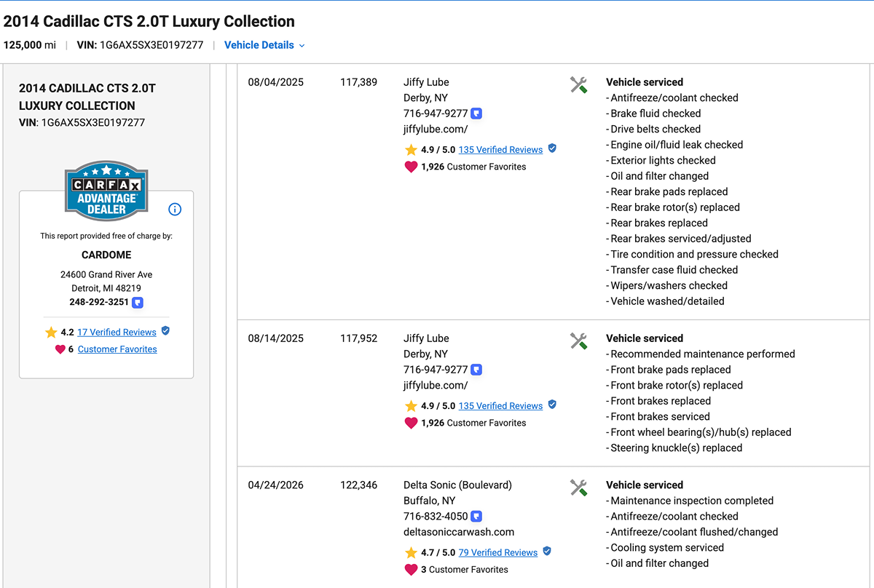Click '24600 Grand River Ave' address
This screenshot has height=588, width=874.
tap(106, 275)
